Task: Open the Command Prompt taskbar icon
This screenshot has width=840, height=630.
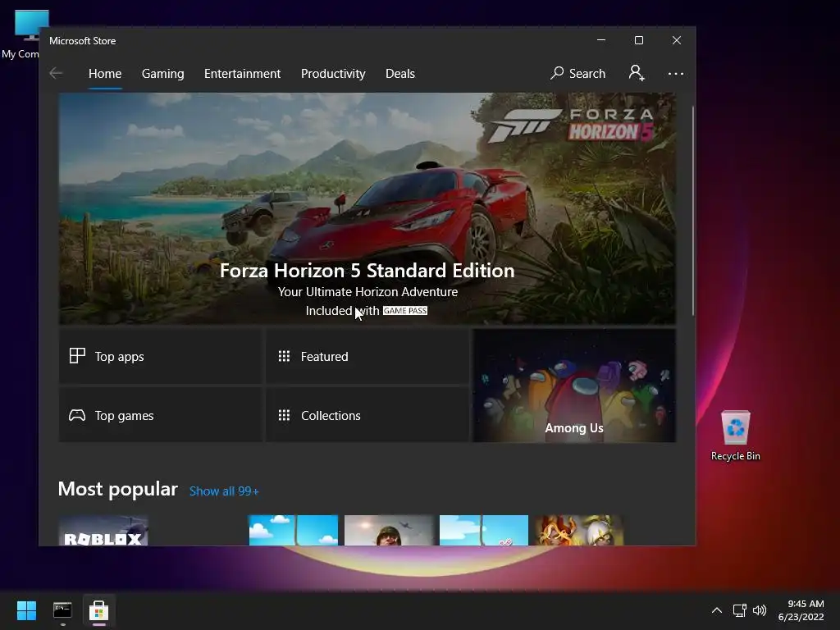Action: pos(62,610)
